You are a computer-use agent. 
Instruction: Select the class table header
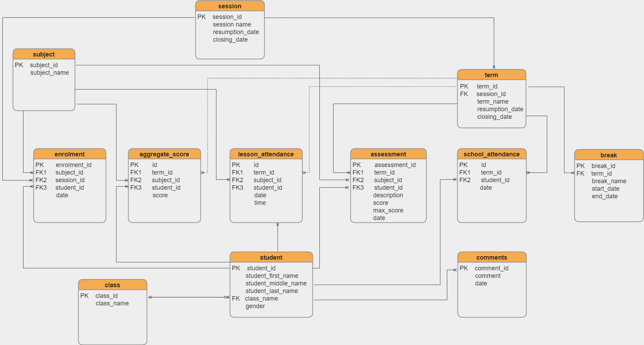click(x=112, y=285)
